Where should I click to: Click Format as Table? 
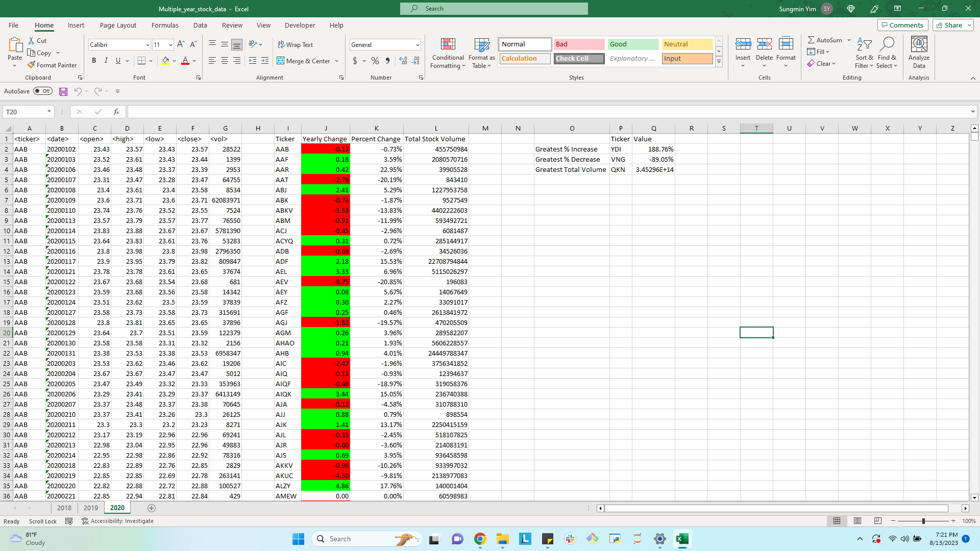click(481, 54)
